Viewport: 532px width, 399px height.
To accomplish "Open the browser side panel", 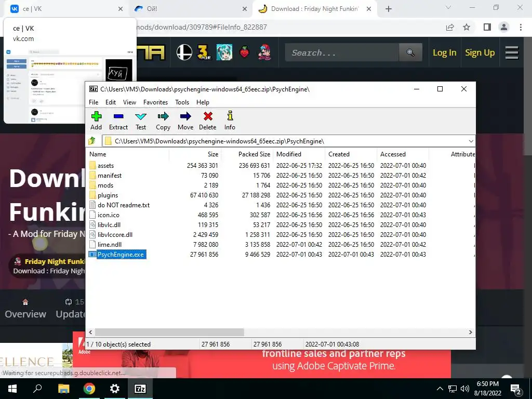I will pos(487,27).
